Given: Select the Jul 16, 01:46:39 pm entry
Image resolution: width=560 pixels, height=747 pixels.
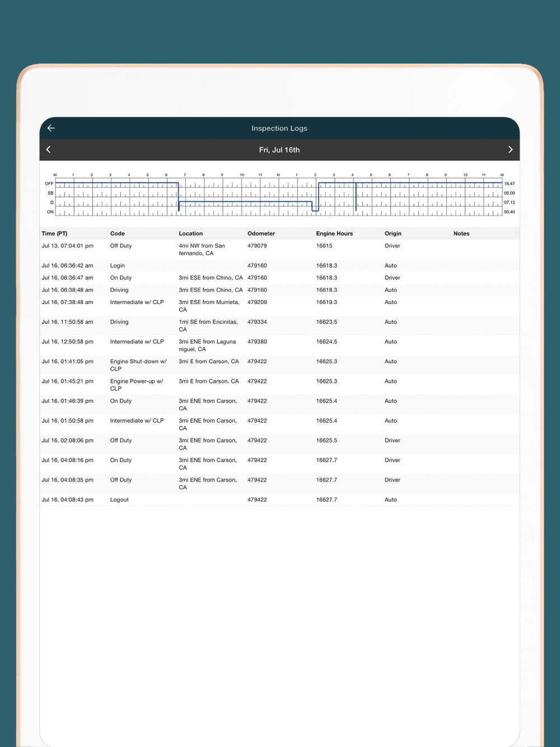Looking at the screenshot, I should [x=279, y=404].
